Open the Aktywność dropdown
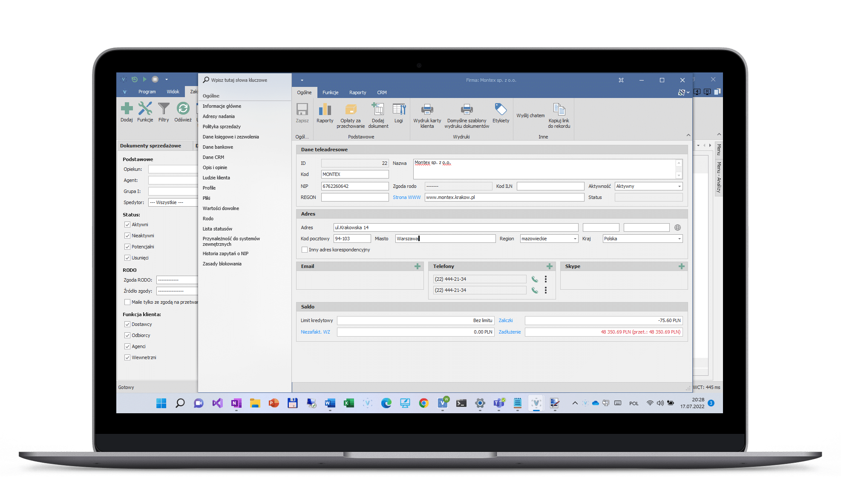 point(648,186)
